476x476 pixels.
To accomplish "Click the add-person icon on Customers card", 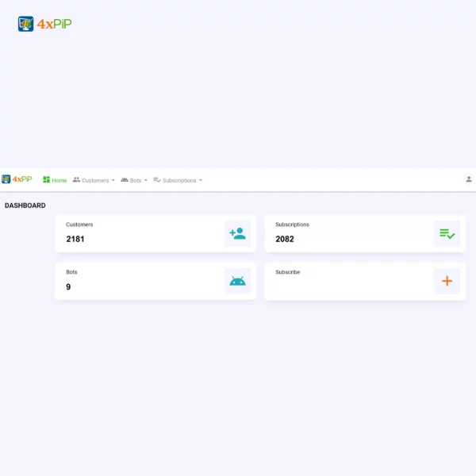I will click(237, 233).
